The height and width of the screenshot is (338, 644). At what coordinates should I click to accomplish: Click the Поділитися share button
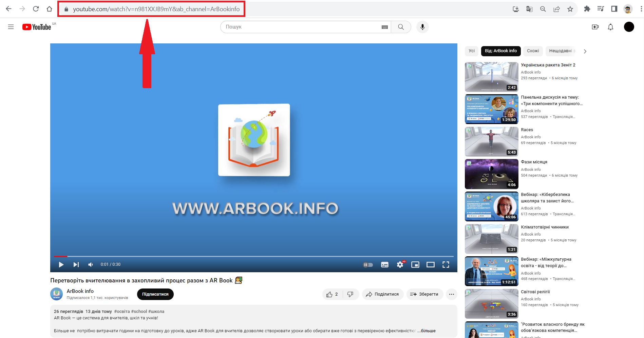point(383,294)
